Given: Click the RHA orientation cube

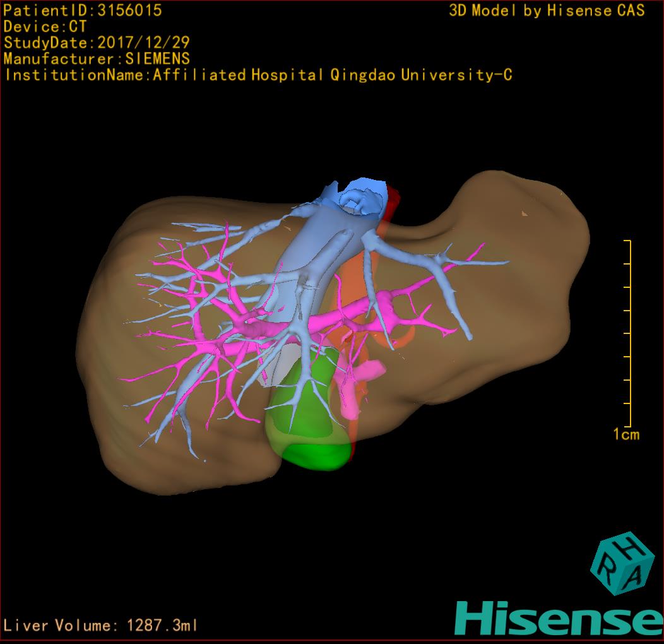Looking at the screenshot, I should [622, 563].
